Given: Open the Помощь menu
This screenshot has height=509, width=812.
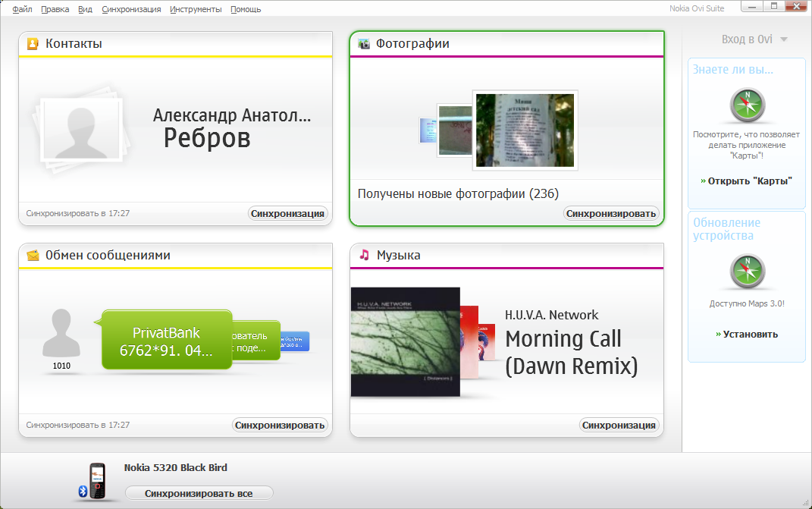Looking at the screenshot, I should [x=246, y=9].
